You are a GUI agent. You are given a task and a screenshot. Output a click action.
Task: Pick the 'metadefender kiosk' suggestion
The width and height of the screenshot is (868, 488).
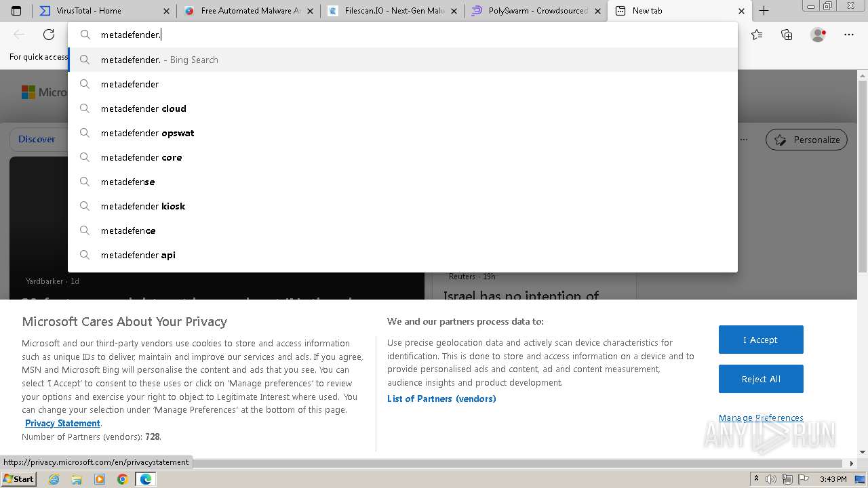click(x=403, y=206)
